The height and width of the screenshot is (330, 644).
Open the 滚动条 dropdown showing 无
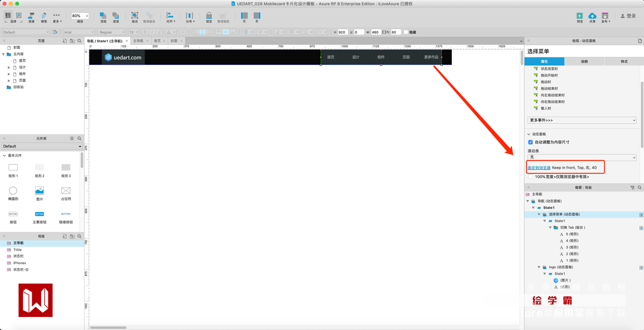point(582,157)
